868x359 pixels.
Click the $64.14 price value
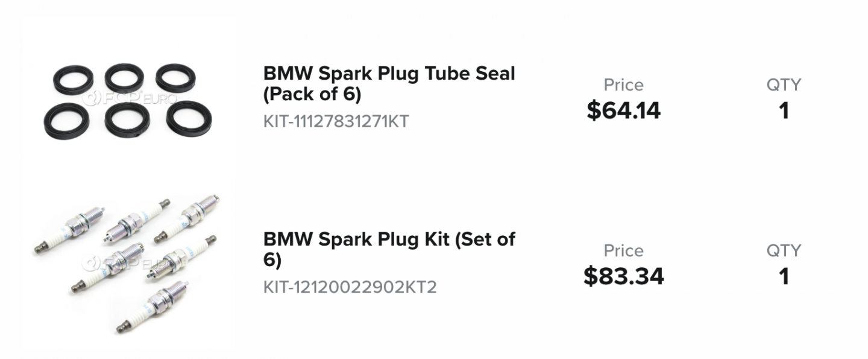click(623, 111)
